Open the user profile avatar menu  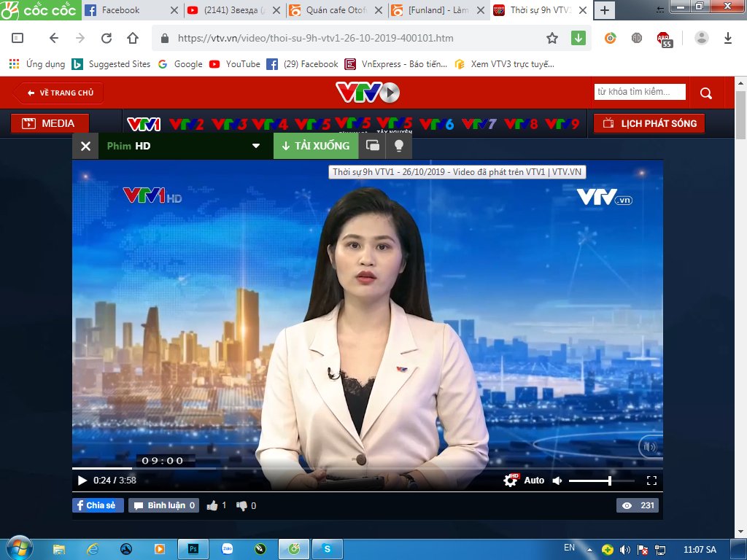[701, 38]
